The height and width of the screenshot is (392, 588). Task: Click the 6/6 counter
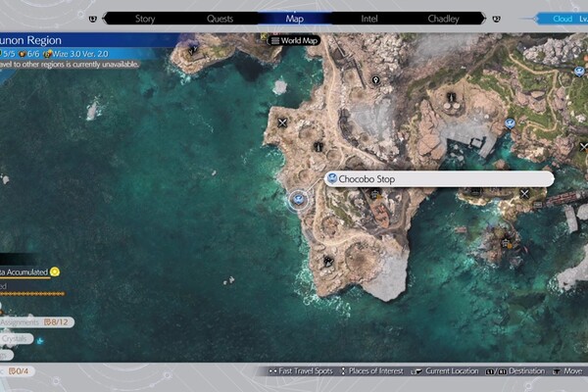tap(29, 54)
